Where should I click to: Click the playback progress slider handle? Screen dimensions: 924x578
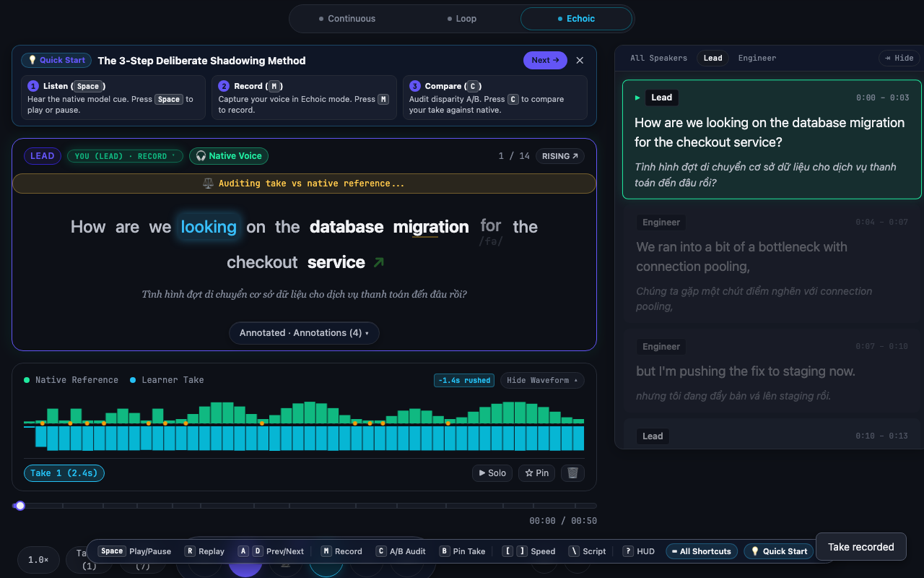[x=20, y=506]
